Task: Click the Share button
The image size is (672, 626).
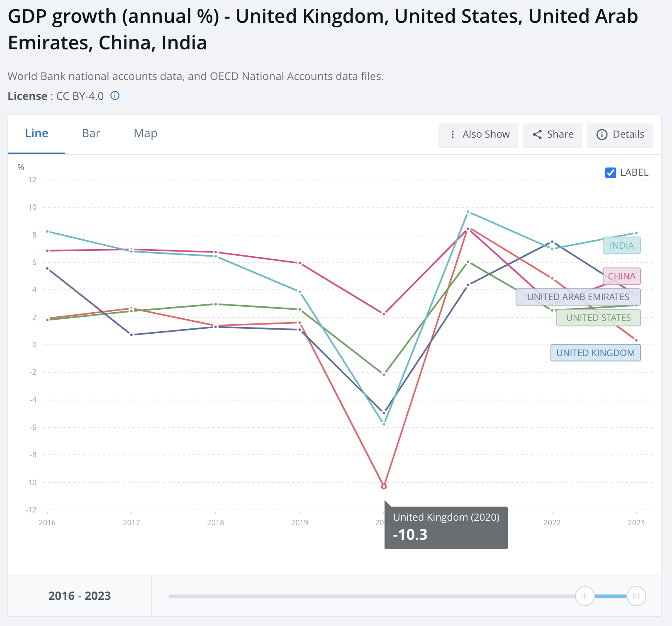Action: tap(552, 134)
